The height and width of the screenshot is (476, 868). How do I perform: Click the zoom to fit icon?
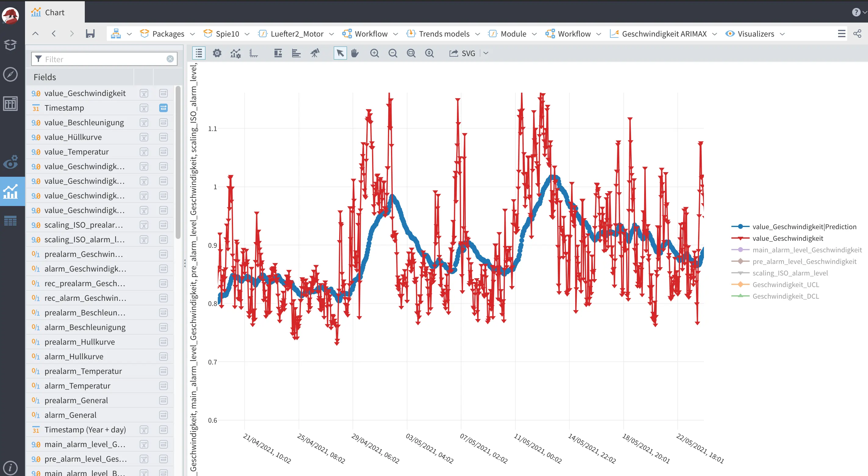[x=411, y=53]
